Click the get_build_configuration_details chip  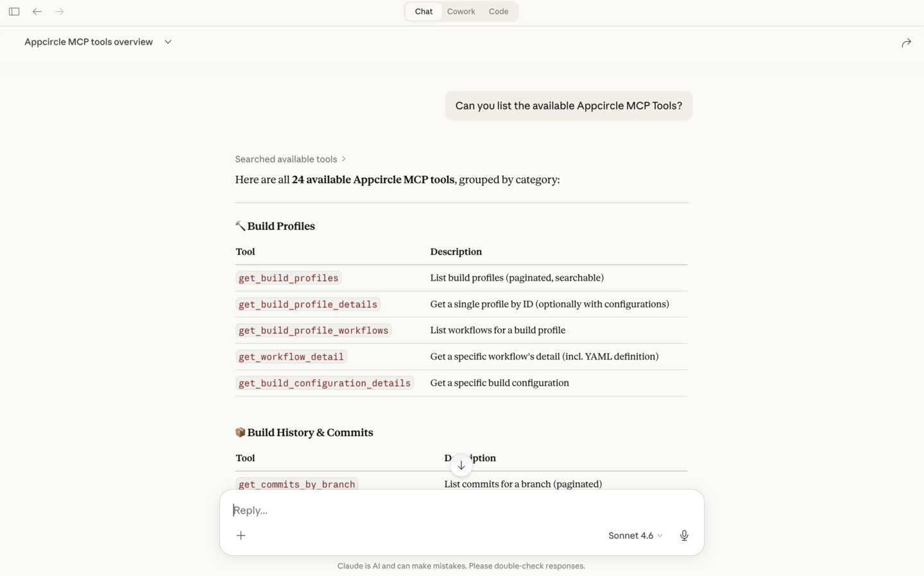pyautogui.click(x=324, y=383)
